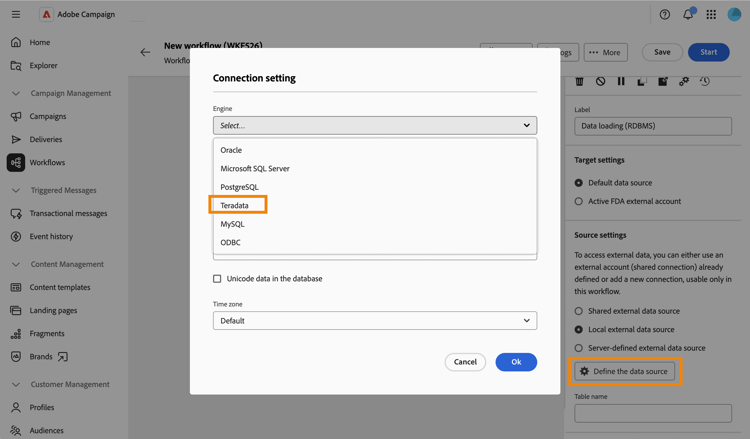Click the gears execution options icon
Screen dimensions: 750x439
point(684,81)
